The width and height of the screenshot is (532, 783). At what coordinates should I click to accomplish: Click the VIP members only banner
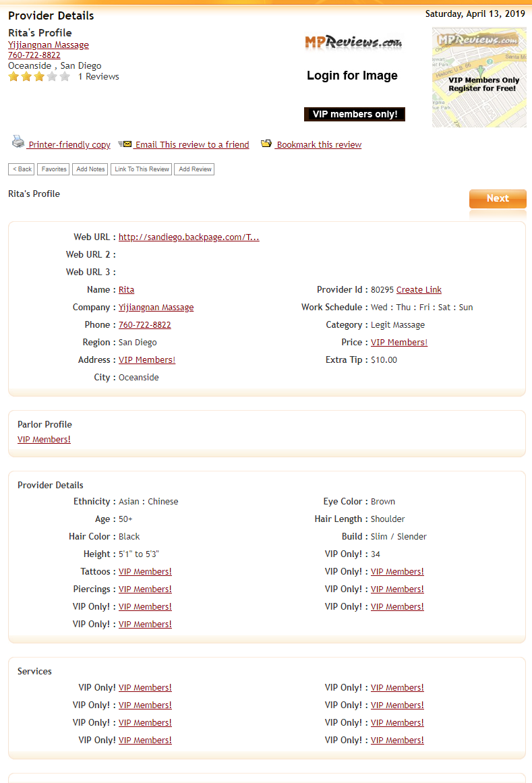coord(355,114)
